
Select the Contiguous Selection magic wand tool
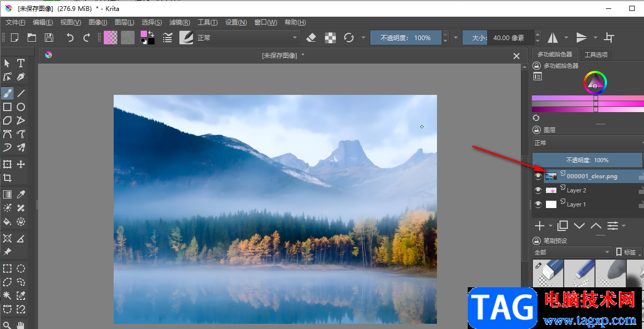point(7,296)
